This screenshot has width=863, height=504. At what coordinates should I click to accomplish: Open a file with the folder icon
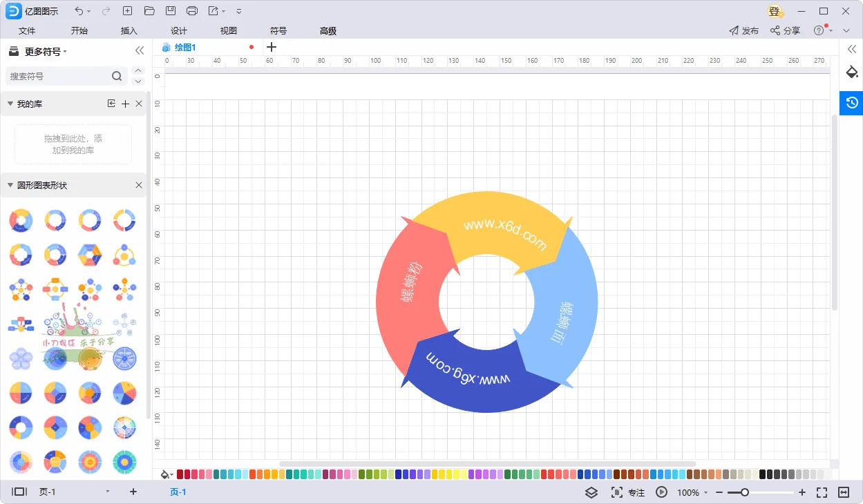pyautogui.click(x=149, y=10)
